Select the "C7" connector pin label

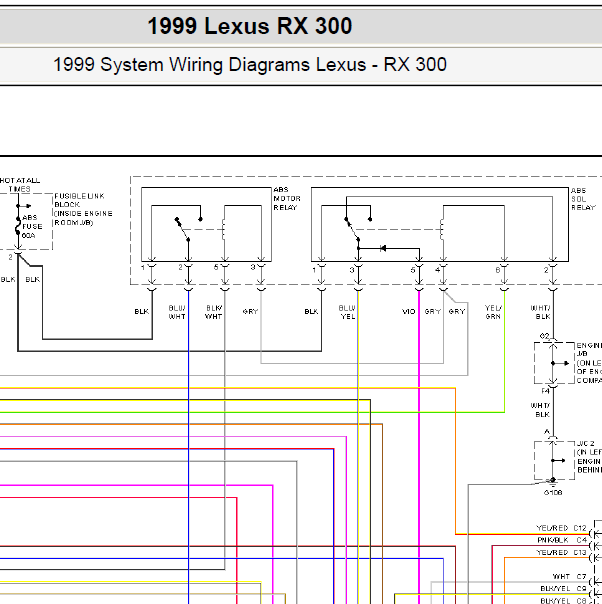[582, 577]
